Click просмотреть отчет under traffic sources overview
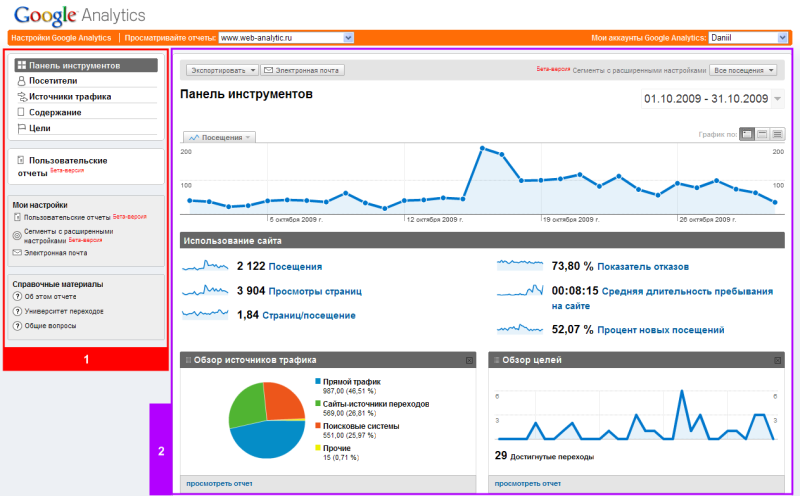800x496 pixels. click(x=219, y=483)
